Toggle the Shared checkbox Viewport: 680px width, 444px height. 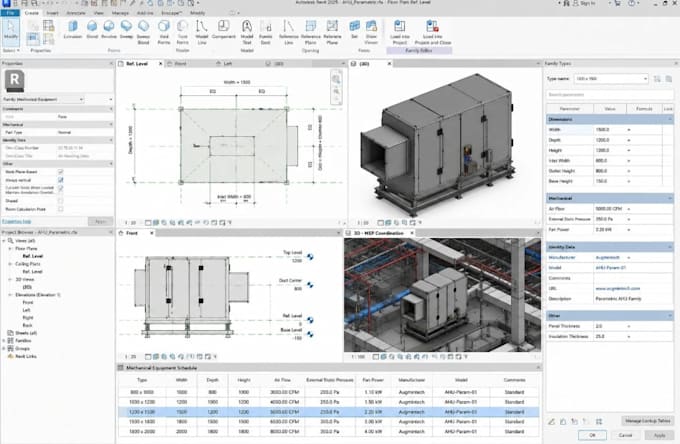[x=60, y=201]
